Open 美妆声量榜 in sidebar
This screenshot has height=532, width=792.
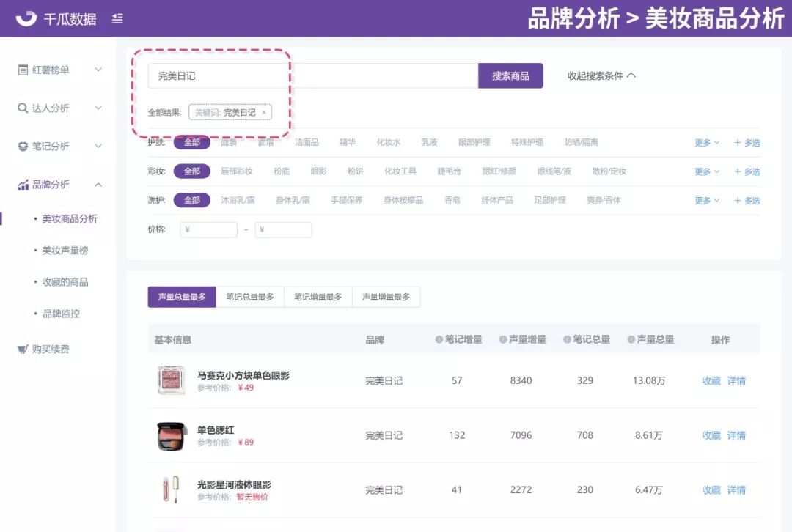coord(65,251)
